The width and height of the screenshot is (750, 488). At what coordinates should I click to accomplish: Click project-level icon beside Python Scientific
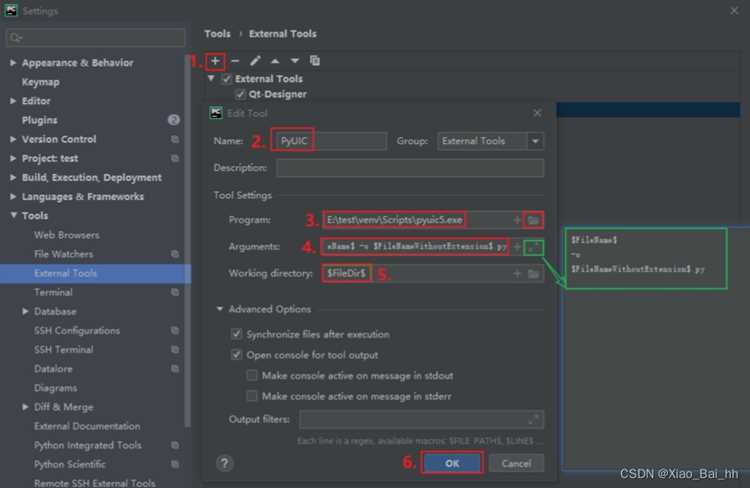click(175, 465)
